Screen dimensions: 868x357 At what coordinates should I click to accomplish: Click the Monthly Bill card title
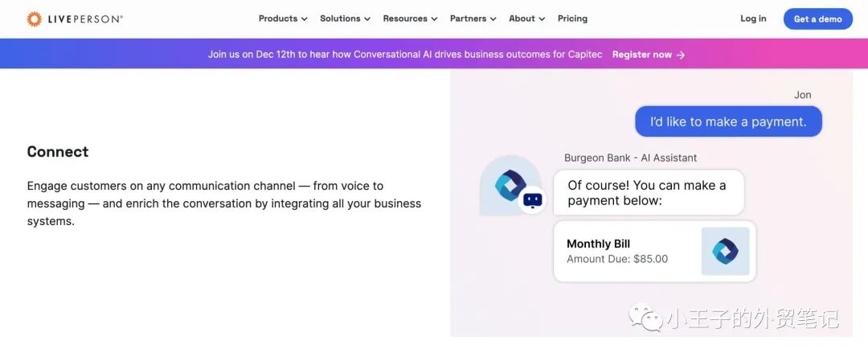(x=599, y=244)
